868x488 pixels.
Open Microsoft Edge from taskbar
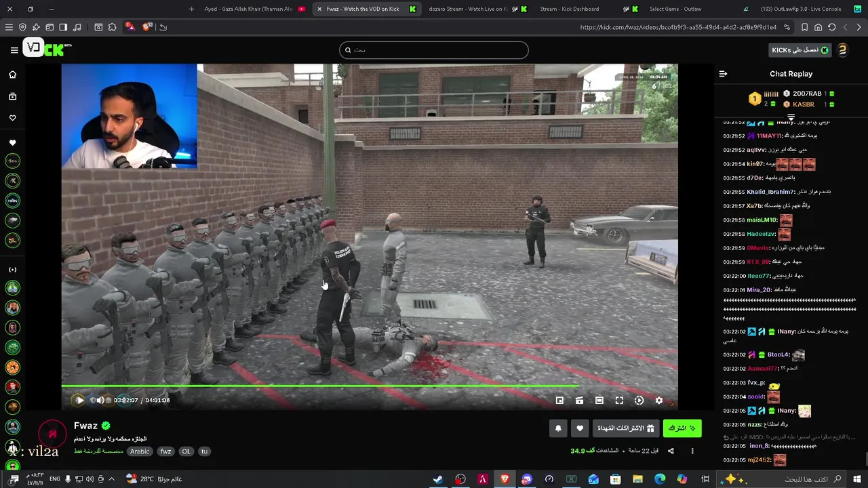pyautogui.click(x=660, y=479)
